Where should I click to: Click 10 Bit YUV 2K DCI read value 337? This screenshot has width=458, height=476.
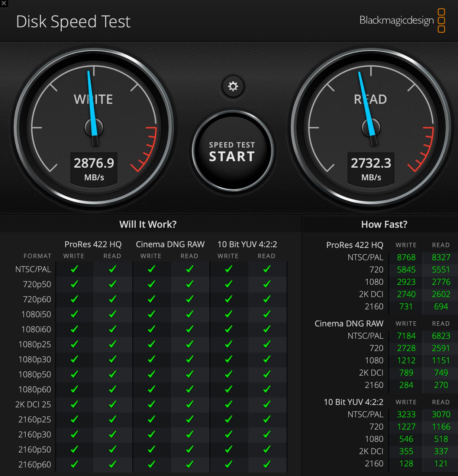click(x=441, y=451)
